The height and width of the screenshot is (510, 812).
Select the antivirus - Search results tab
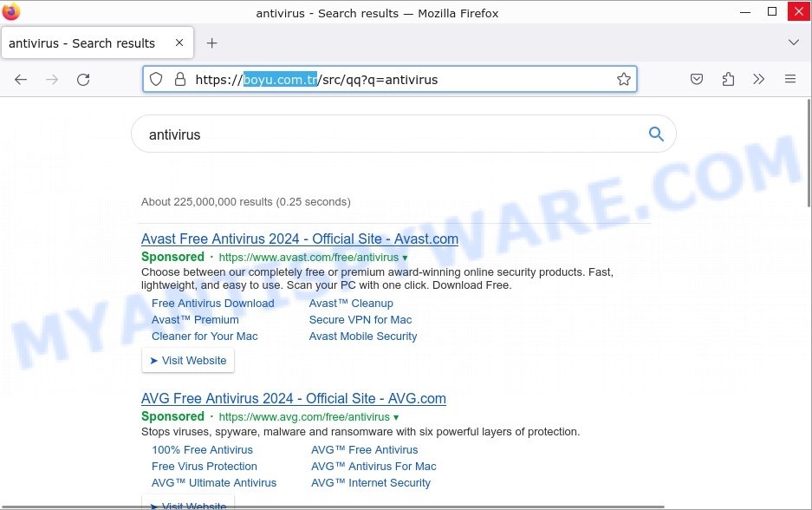(97, 43)
